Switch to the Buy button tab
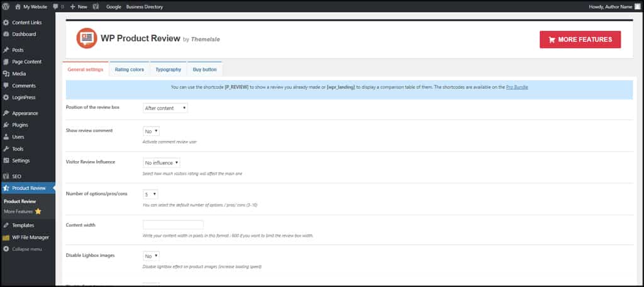 pos(204,69)
